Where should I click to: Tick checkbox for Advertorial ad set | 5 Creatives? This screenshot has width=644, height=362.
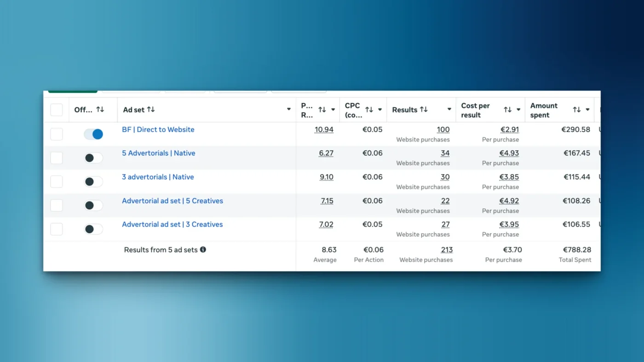(56, 205)
